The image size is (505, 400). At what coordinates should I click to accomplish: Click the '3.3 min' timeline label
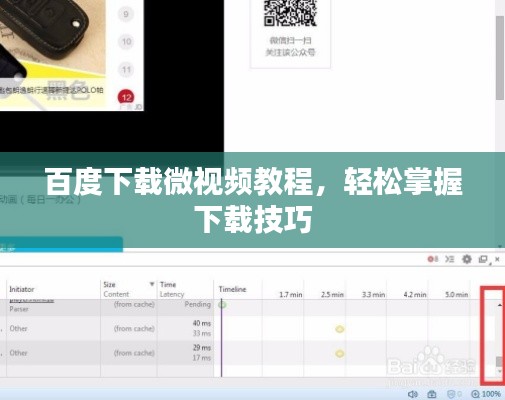point(374,295)
